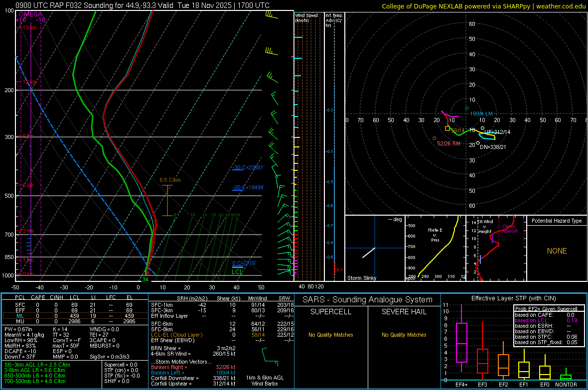Click the '-30 C=23681'' height label
588x390 pixels.
tap(248, 167)
